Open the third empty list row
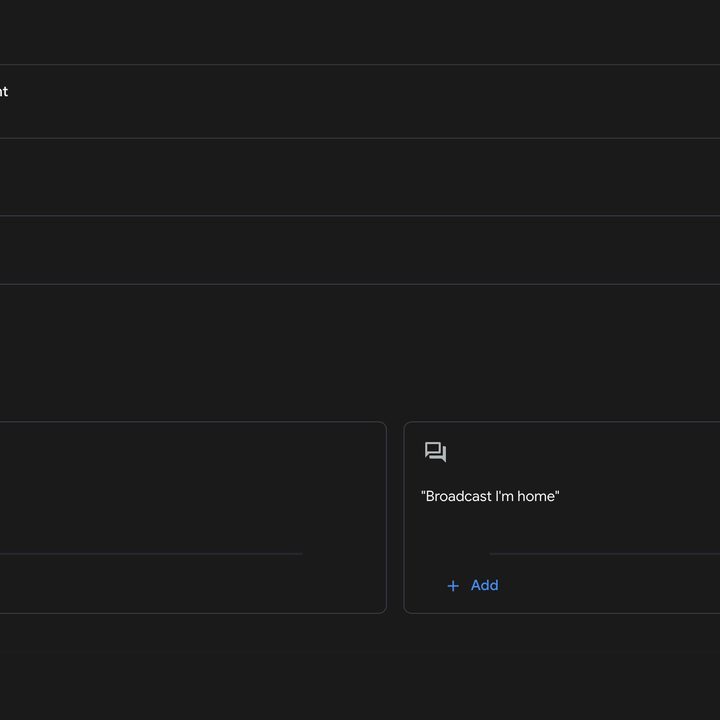The width and height of the screenshot is (720, 720). click(360, 250)
